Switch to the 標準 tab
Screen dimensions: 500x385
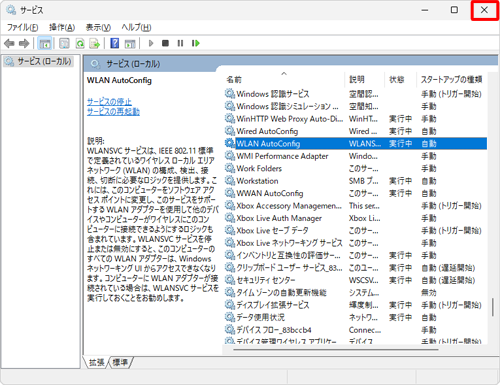[x=120, y=362]
